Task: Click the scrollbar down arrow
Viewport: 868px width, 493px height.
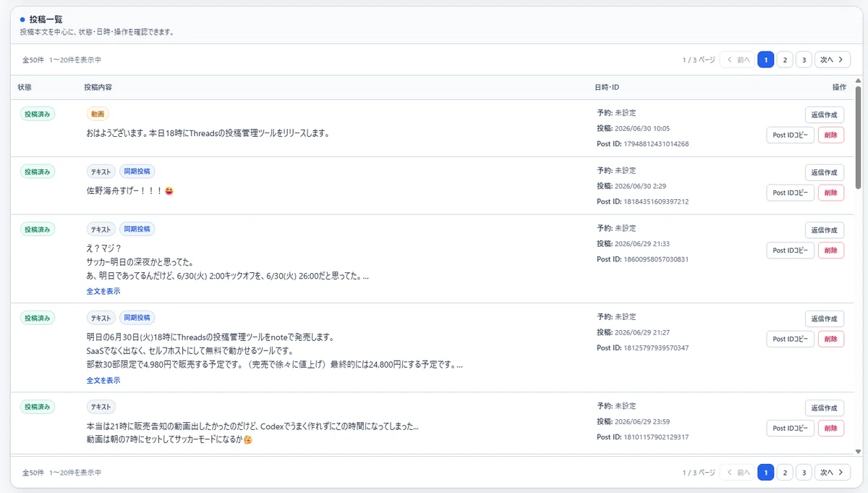Action: coord(859,451)
